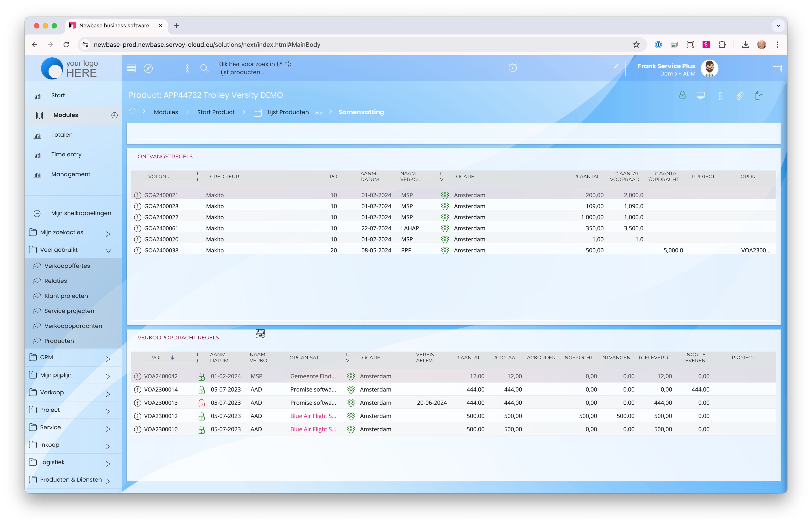
Task: Open the compass navigation icon
Action: pyautogui.click(x=148, y=69)
